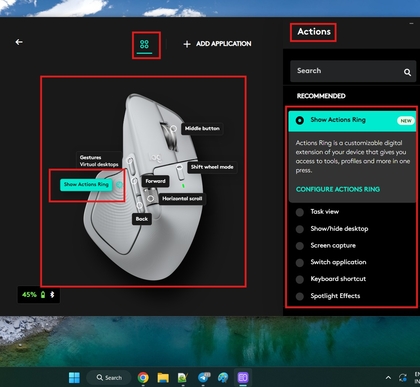Click the Middle button label on the mouse

click(x=202, y=128)
